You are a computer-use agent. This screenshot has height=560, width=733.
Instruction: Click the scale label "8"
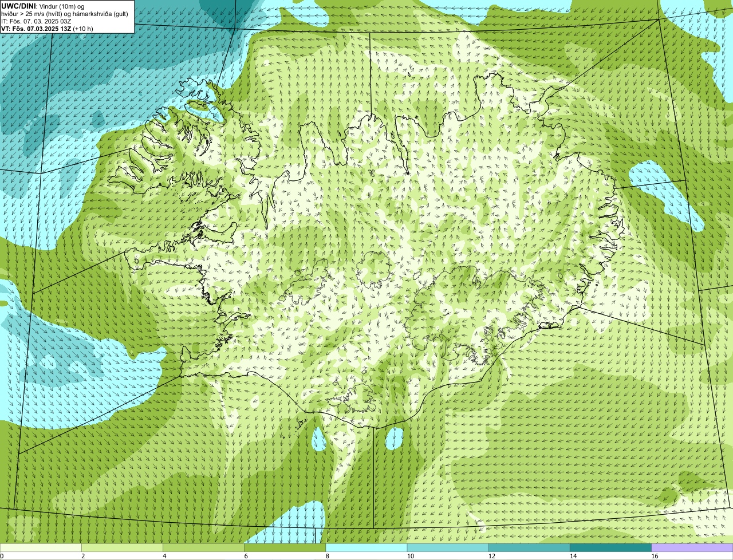pyautogui.click(x=327, y=556)
